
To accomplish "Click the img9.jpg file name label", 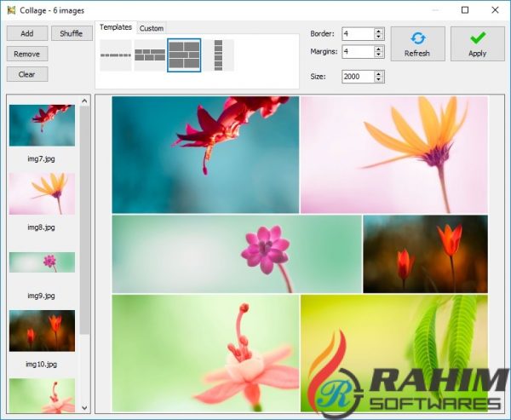I will click(42, 296).
